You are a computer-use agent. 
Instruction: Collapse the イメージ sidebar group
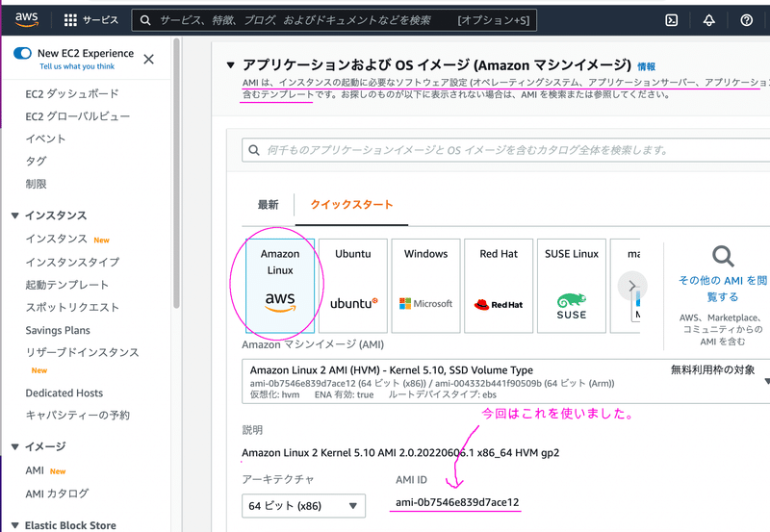pyautogui.click(x=14, y=446)
